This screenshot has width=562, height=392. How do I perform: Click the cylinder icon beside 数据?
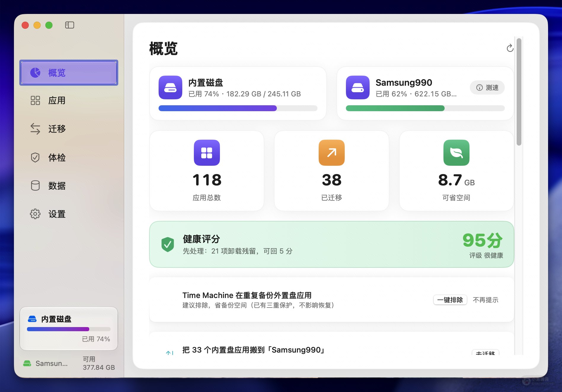pyautogui.click(x=35, y=186)
